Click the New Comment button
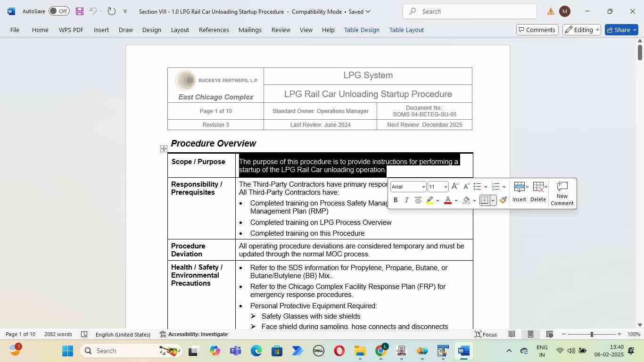This screenshot has width=644, height=362. click(562, 194)
